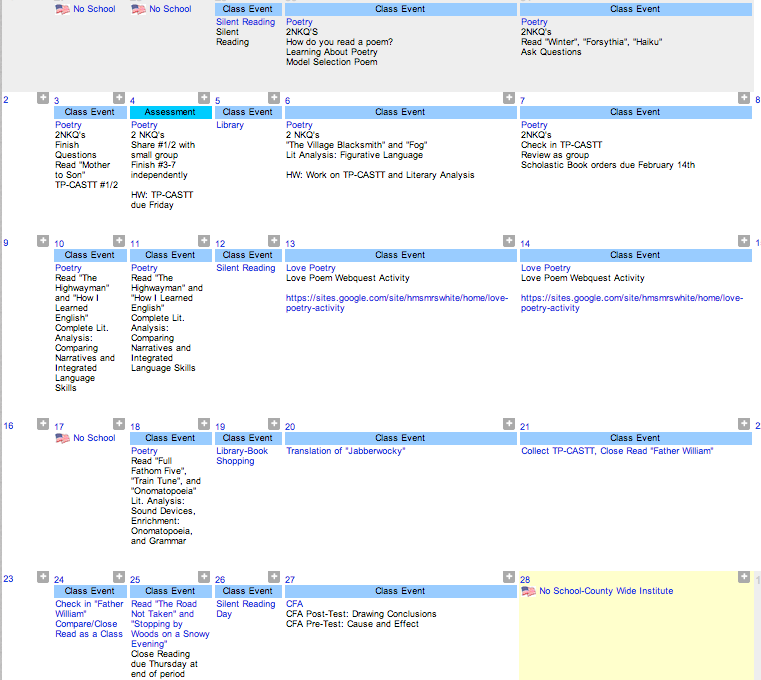Open love-poetry-activity URL on day 13

[x=397, y=303]
